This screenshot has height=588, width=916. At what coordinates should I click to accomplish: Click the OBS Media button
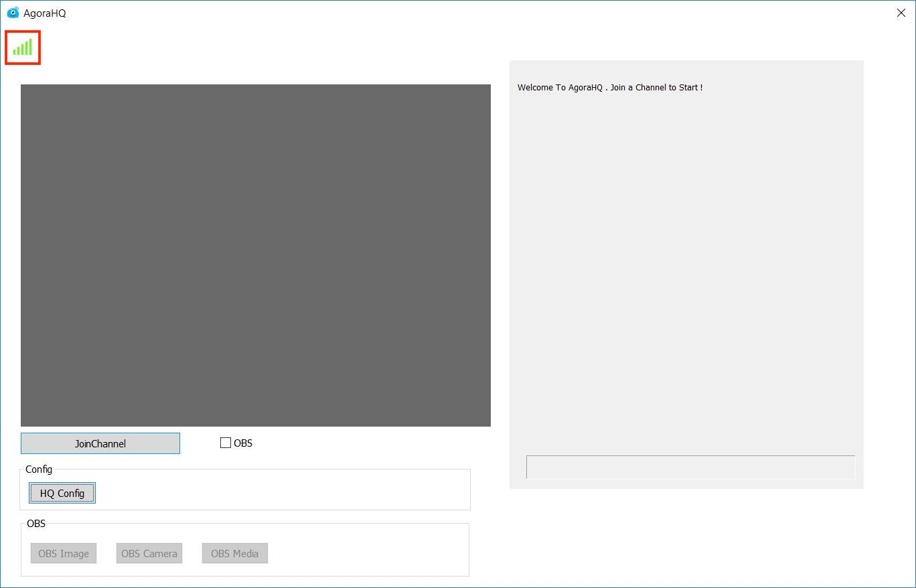point(235,553)
